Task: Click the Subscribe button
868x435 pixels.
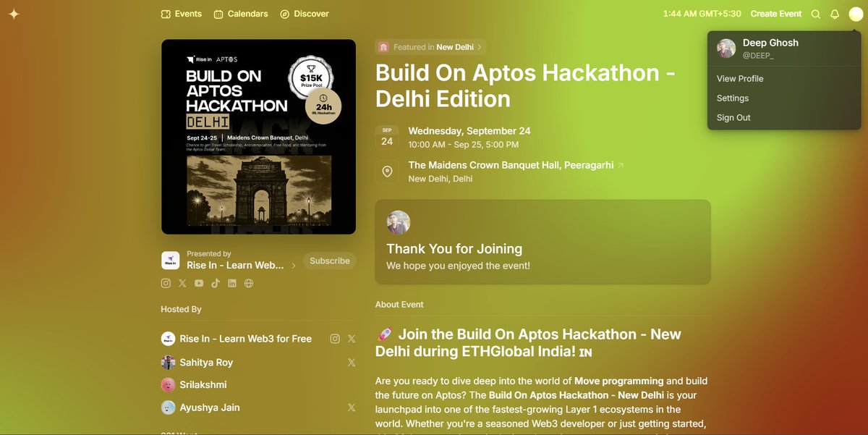Action: point(329,261)
